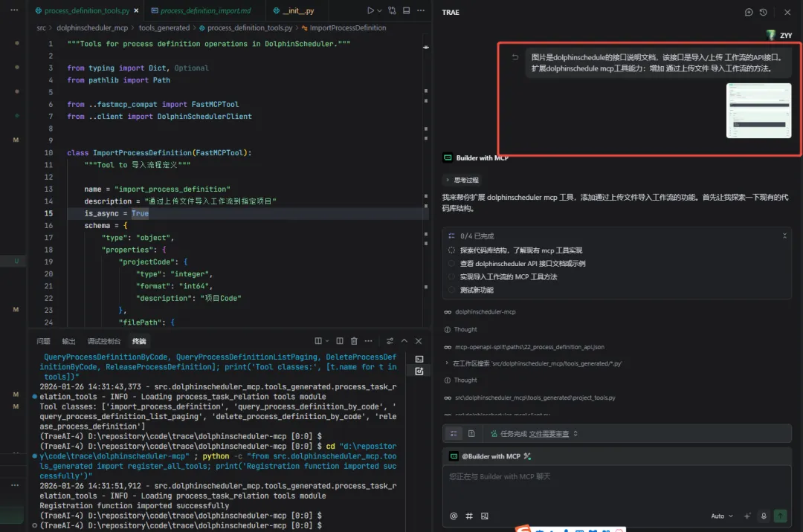Attach an image to chat input

click(x=485, y=516)
